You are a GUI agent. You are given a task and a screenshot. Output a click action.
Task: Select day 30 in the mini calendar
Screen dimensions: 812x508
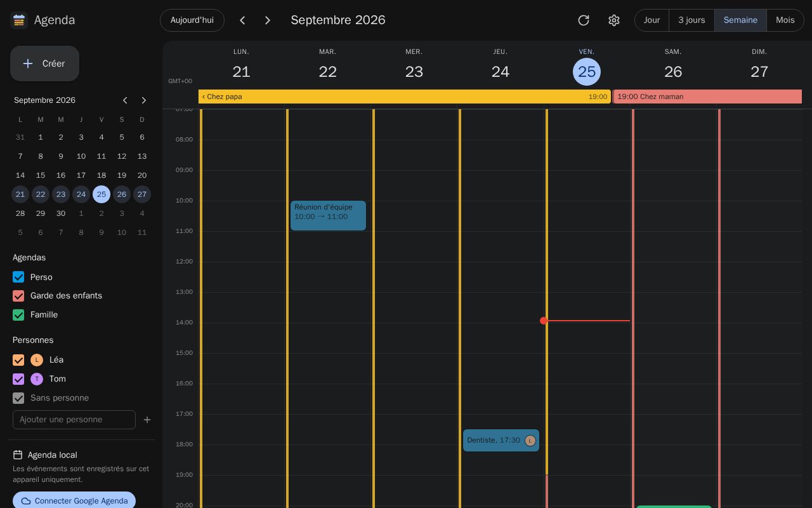tap(61, 213)
